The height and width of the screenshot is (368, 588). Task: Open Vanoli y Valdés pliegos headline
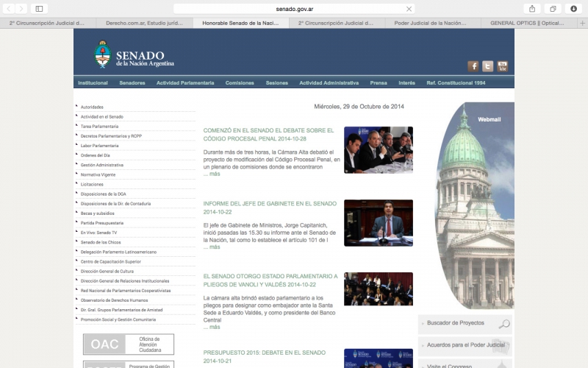pyautogui.click(x=270, y=280)
